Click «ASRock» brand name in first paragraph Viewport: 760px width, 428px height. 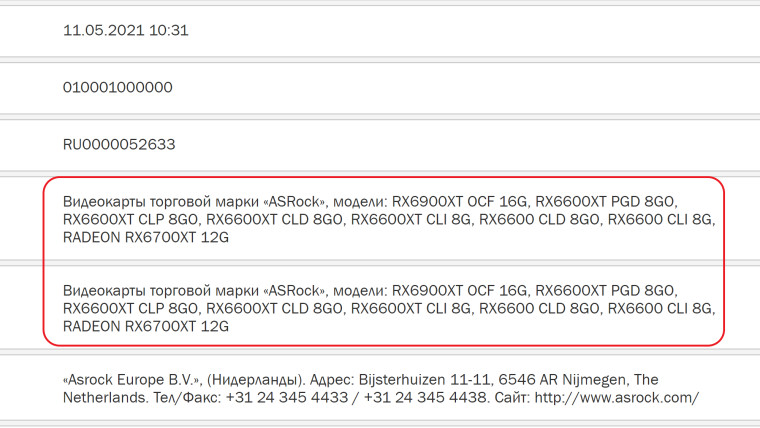(x=300, y=199)
